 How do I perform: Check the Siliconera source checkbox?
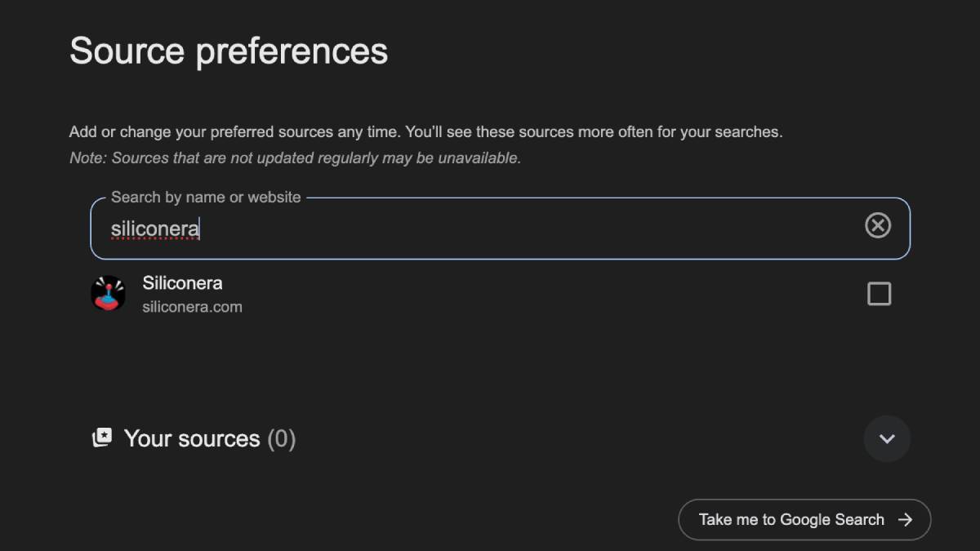tap(879, 294)
